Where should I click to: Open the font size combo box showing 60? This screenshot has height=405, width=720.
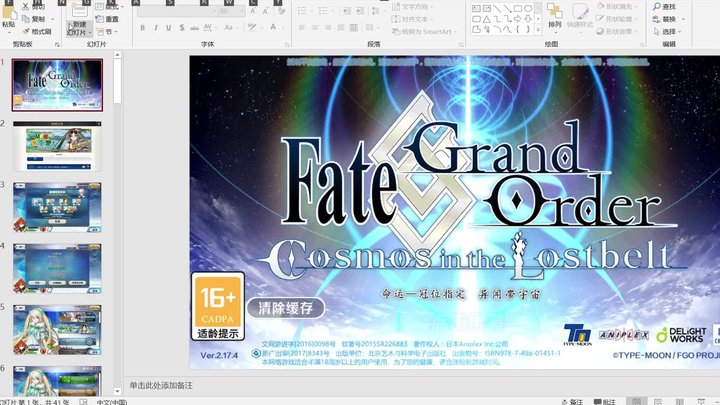[x=231, y=11]
